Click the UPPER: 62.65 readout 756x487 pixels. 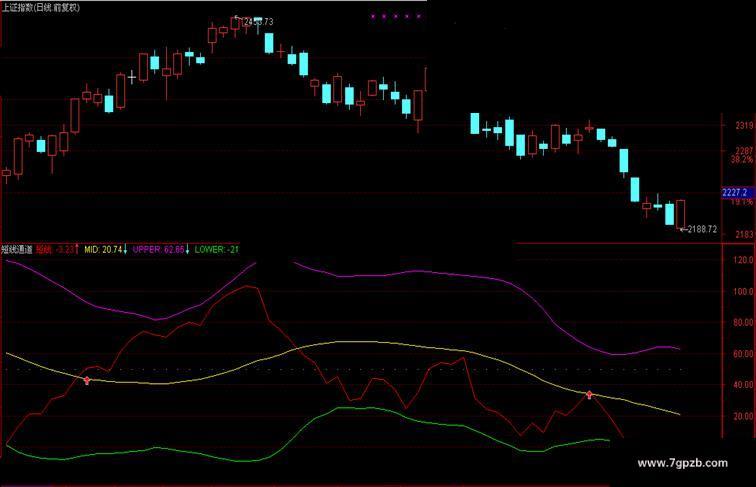159,249
